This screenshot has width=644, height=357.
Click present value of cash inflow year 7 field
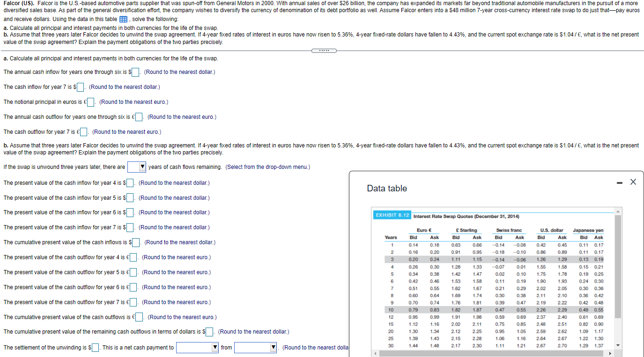(x=130, y=227)
